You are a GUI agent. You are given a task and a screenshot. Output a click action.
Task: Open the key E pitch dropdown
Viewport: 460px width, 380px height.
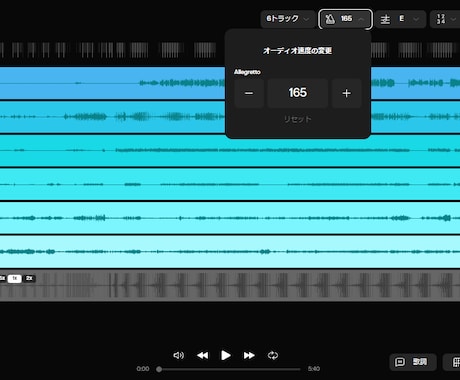(400, 19)
